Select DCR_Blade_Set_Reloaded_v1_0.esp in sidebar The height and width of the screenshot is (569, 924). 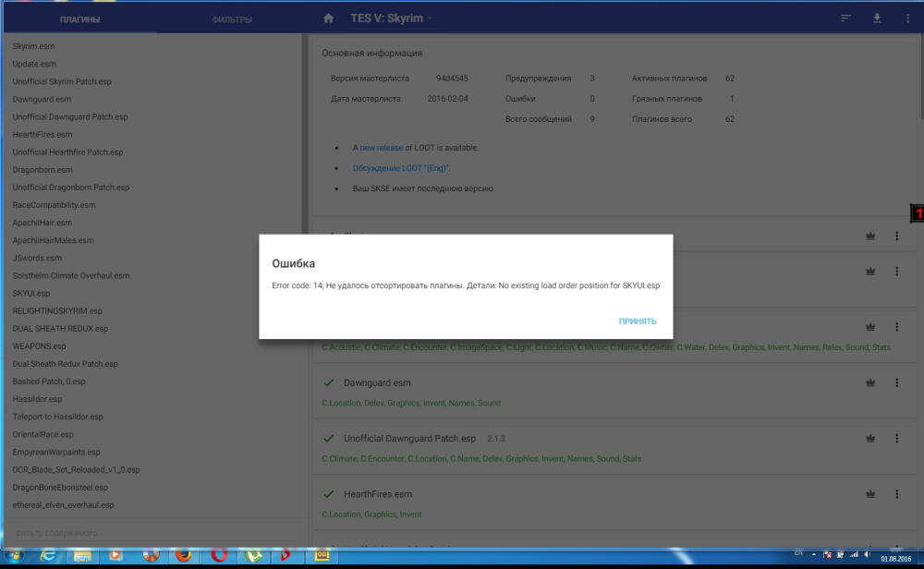coord(76,470)
